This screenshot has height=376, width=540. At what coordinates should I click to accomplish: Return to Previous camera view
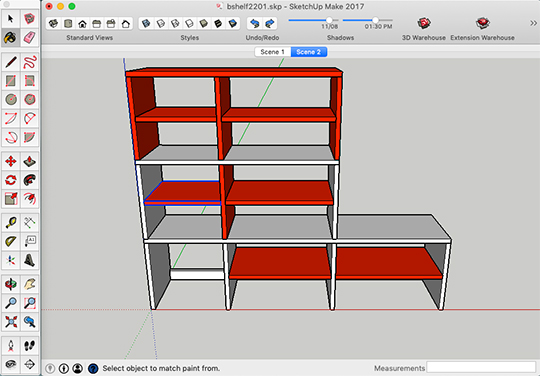point(30,322)
